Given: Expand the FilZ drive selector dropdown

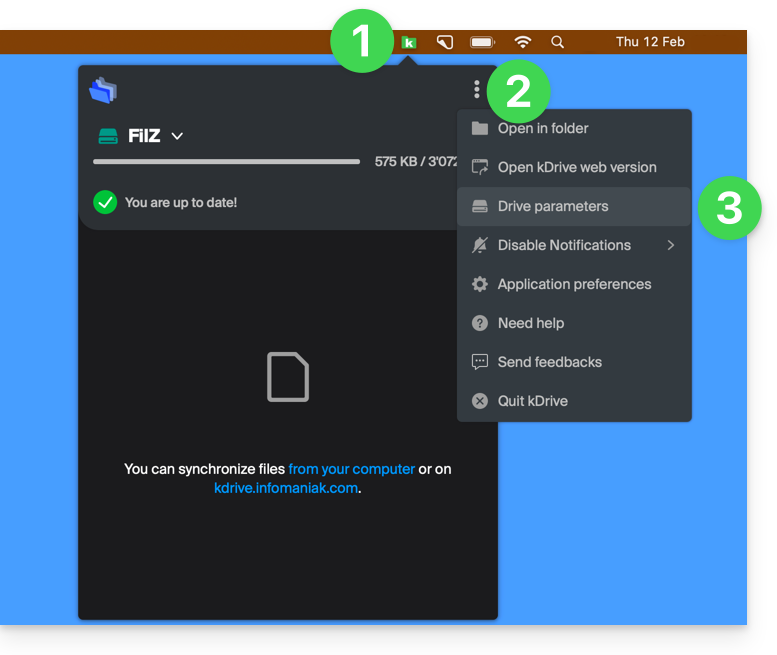Looking at the screenshot, I should (x=177, y=136).
